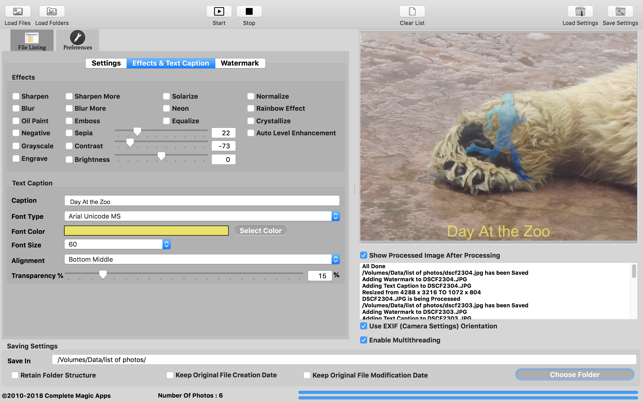The width and height of the screenshot is (643, 402).
Task: Click the Save Settings icon
Action: (x=620, y=11)
